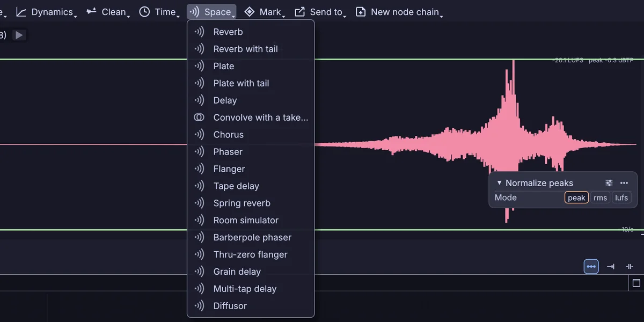Image resolution: width=644 pixels, height=322 pixels.
Task: Play the take preview
Action: [19, 35]
